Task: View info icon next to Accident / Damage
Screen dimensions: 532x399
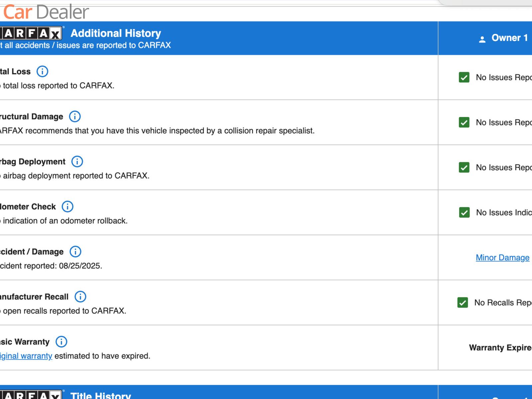Action: coord(75,252)
